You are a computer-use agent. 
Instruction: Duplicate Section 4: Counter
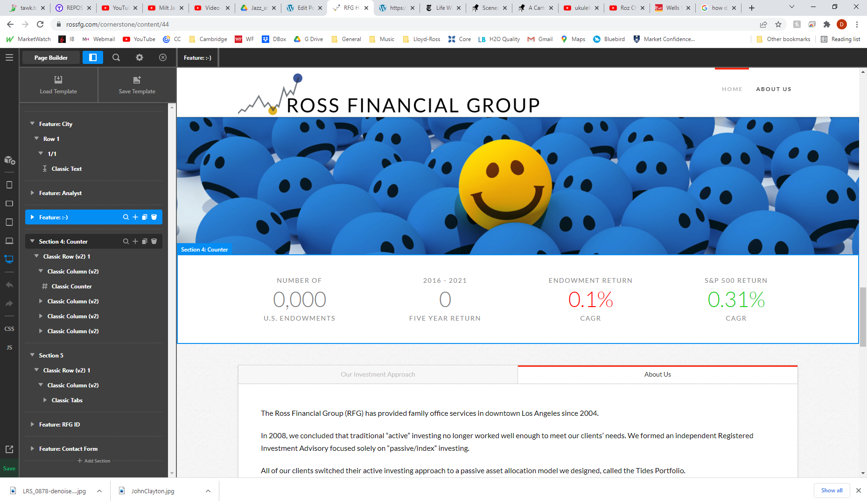click(145, 241)
